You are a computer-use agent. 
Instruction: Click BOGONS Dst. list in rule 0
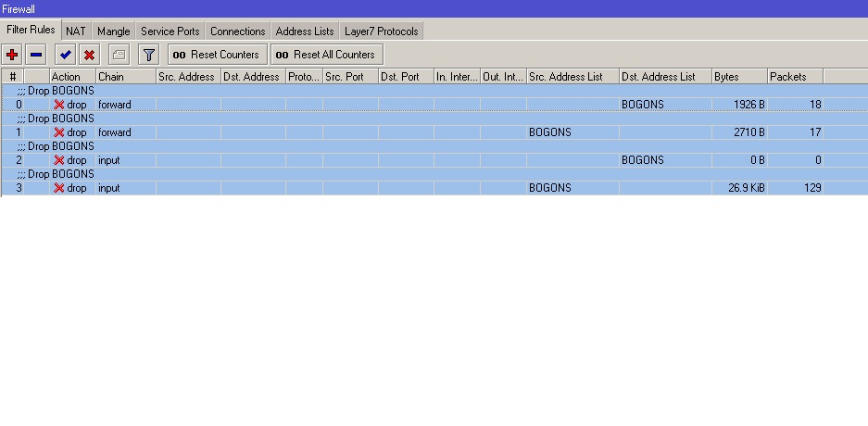point(643,105)
